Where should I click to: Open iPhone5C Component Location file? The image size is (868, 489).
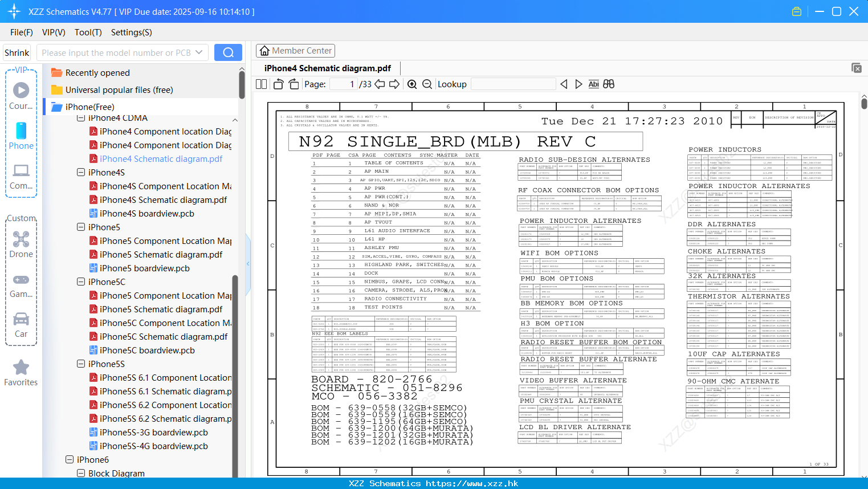tap(160, 323)
